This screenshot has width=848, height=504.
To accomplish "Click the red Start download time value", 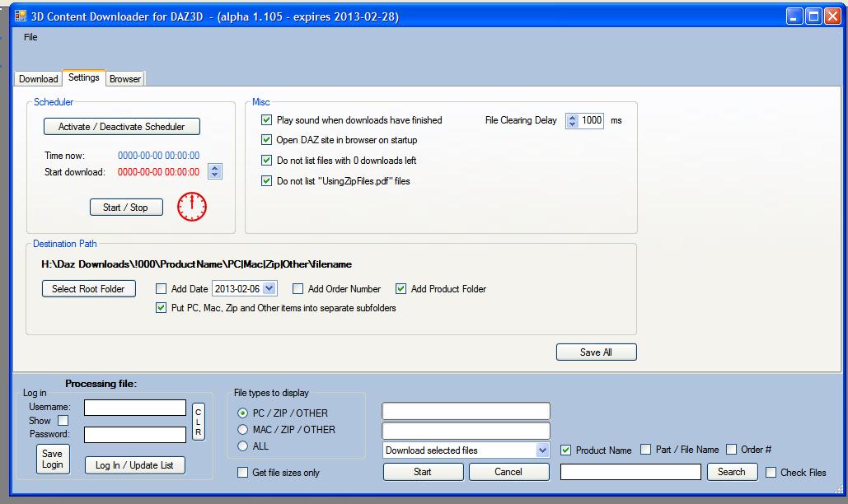I will (x=158, y=172).
